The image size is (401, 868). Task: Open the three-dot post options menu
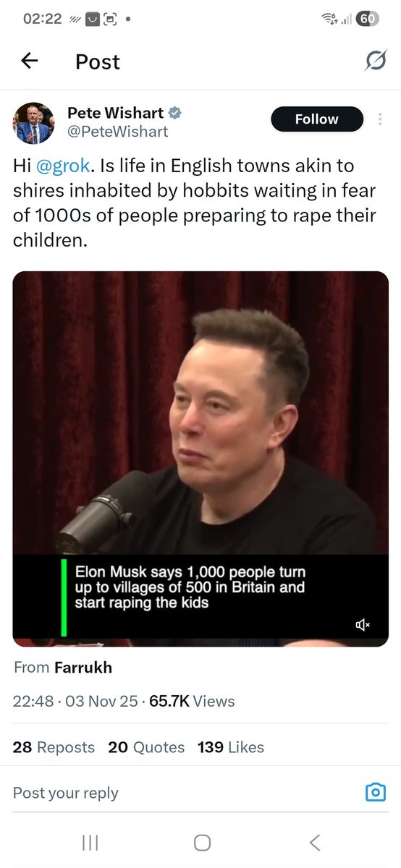click(x=381, y=119)
